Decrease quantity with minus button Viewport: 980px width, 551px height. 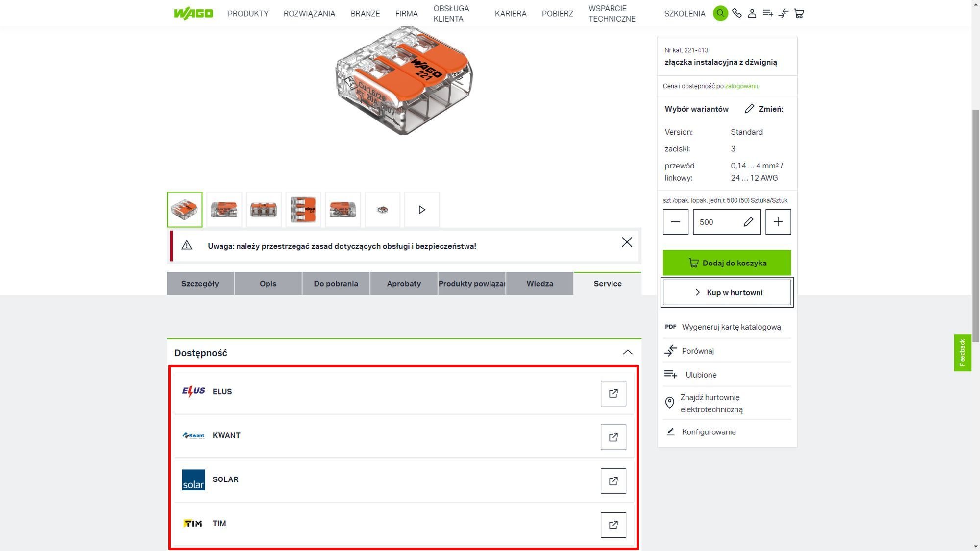tap(676, 222)
